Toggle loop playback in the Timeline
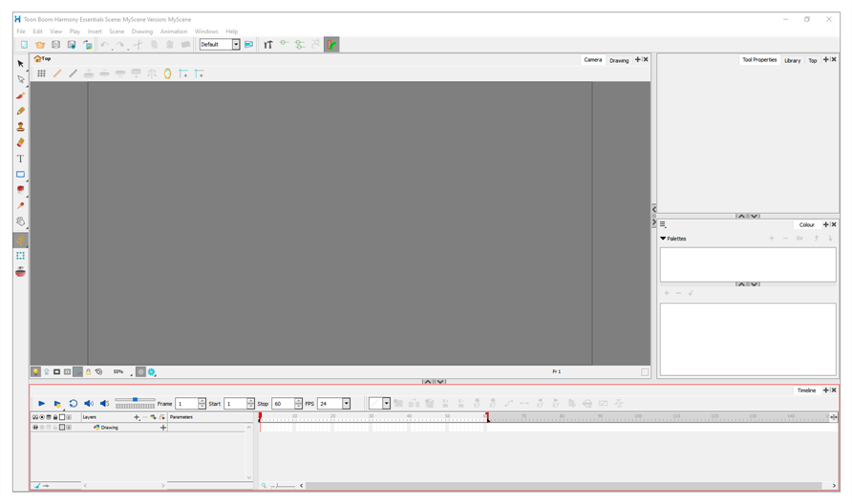The width and height of the screenshot is (852, 504). click(73, 404)
